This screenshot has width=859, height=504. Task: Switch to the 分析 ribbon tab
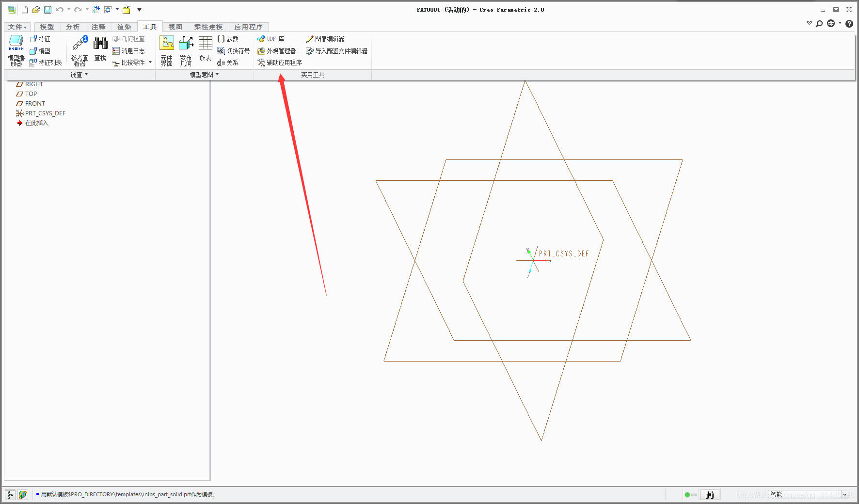pos(73,27)
